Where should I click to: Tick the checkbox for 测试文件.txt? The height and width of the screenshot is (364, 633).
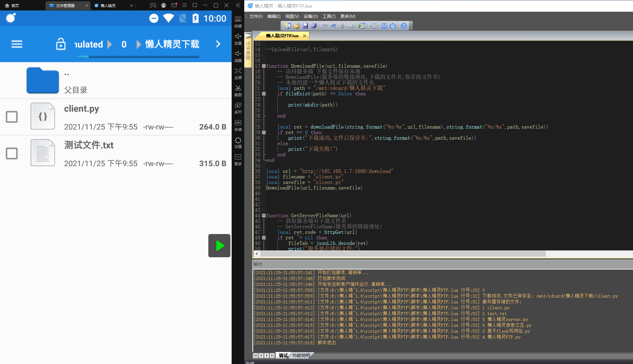coord(12,154)
